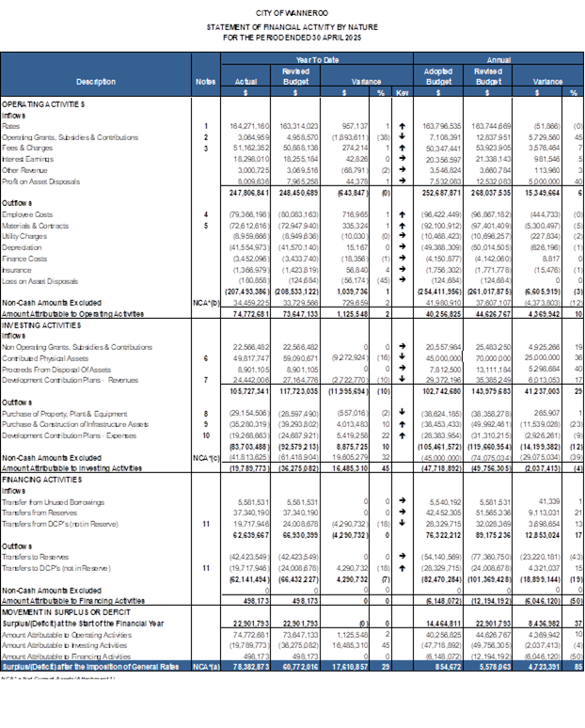Select the Adopted Budget column header
Image resolution: width=585 pixels, height=728 pixels.
pos(438,76)
